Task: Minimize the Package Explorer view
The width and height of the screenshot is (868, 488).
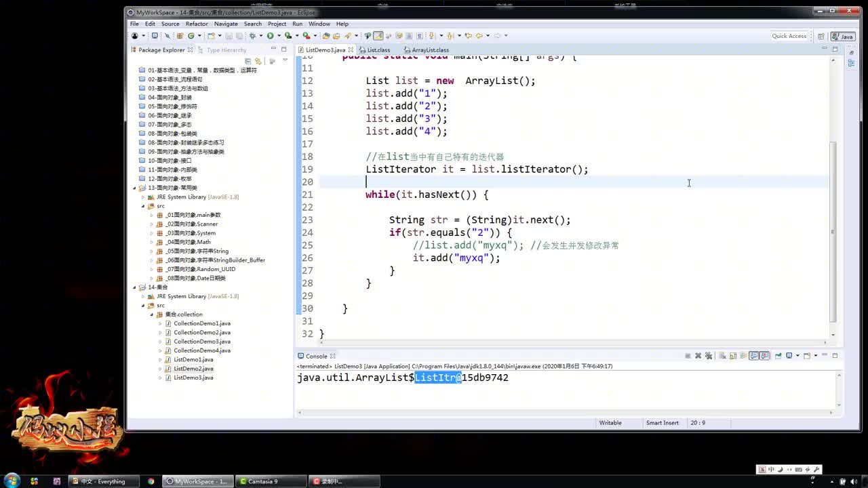Action: click(273, 49)
